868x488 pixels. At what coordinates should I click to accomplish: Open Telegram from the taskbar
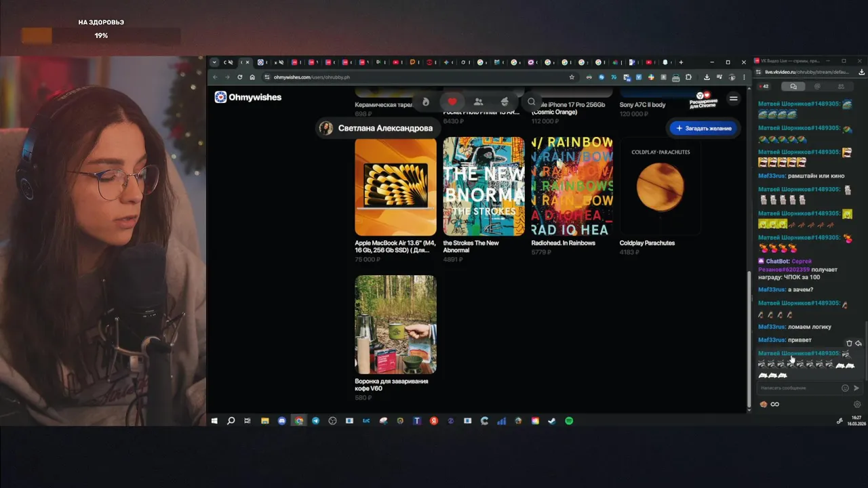point(315,421)
